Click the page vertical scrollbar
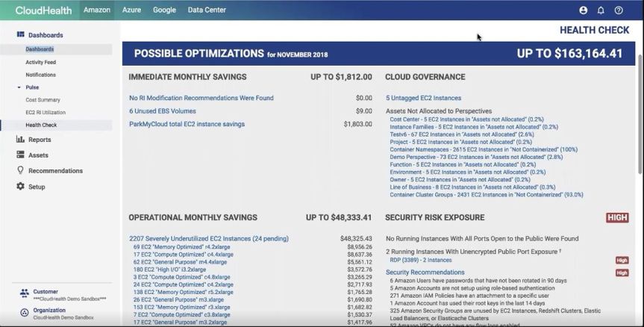644x327 pixels. click(x=640, y=112)
